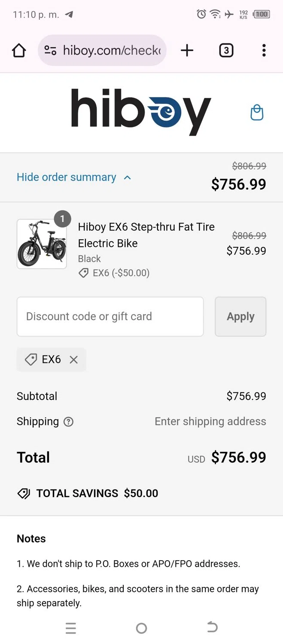Viewport: 283px width, 644px height.
Task: Remove the EX6 discount code
Action: tap(74, 360)
